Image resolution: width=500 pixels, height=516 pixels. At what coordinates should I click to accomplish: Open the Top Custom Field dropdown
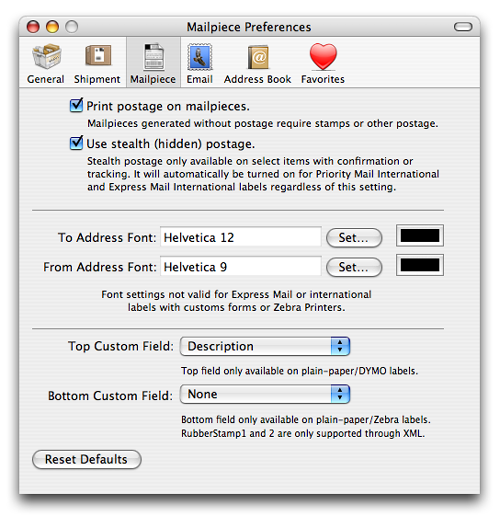click(x=265, y=346)
